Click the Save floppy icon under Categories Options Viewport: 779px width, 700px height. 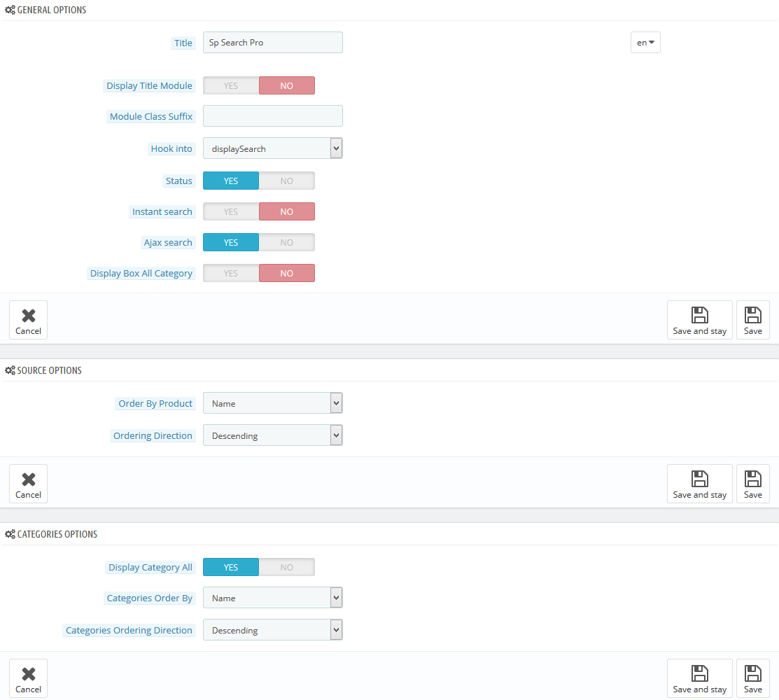point(752,673)
